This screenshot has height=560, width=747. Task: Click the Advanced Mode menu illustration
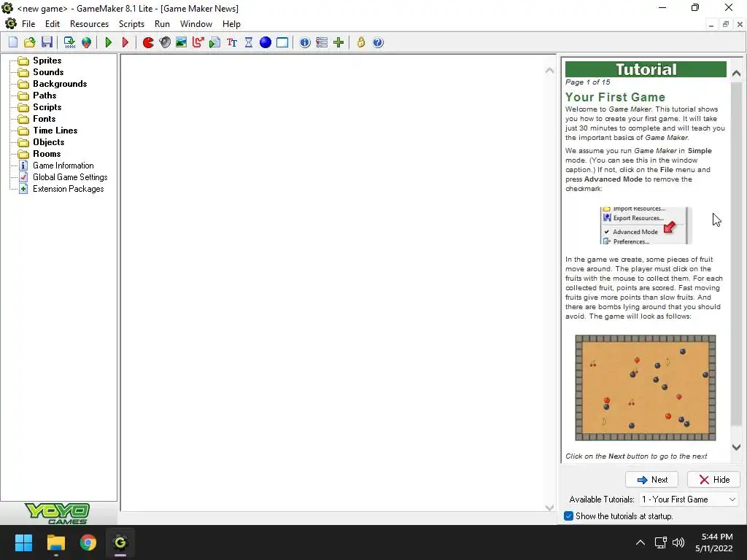[646, 226]
